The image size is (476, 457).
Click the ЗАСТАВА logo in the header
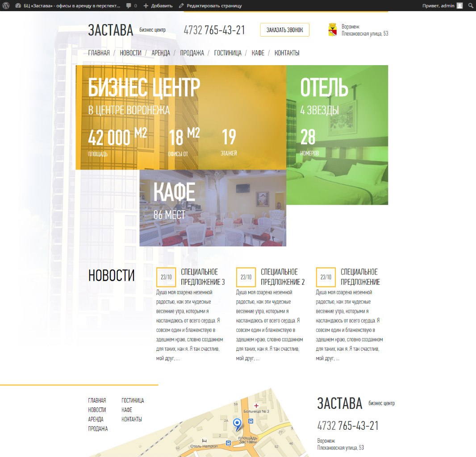(x=110, y=30)
